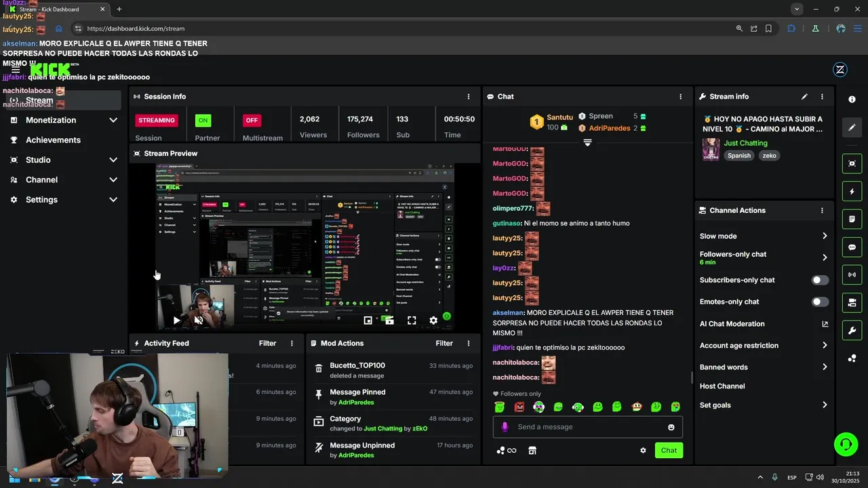Open the emoji picker in message box

(671, 427)
